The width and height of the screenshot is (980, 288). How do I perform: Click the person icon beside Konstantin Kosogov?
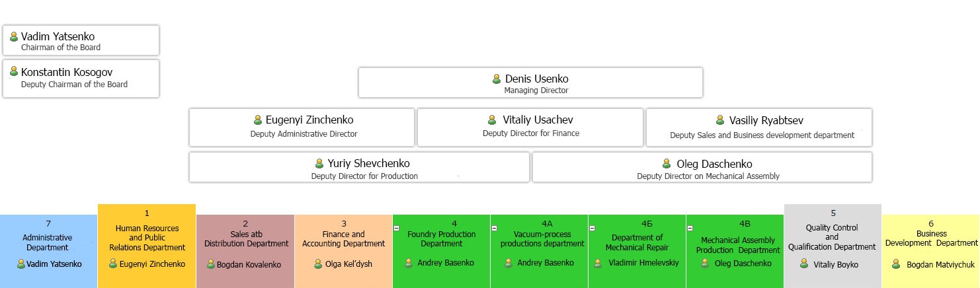[x=13, y=71]
